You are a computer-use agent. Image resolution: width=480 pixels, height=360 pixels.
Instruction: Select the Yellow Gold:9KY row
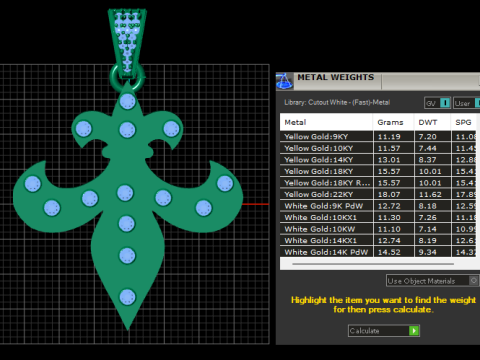(378, 136)
